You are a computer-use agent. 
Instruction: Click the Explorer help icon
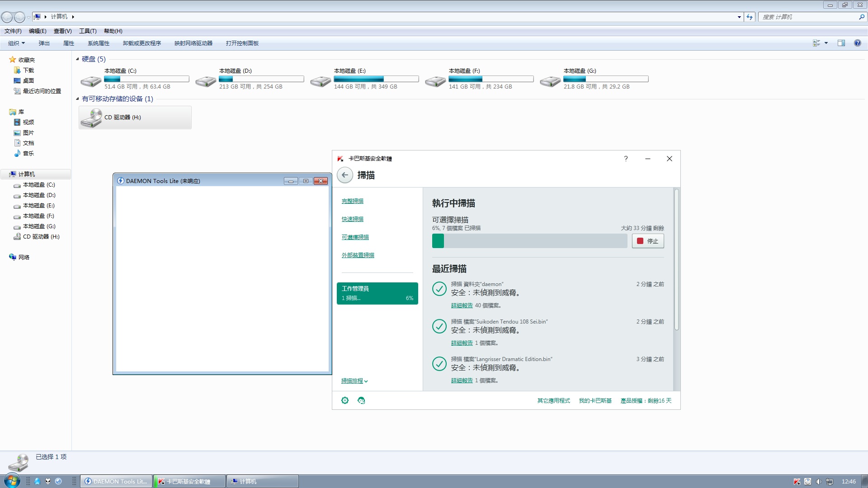(858, 43)
